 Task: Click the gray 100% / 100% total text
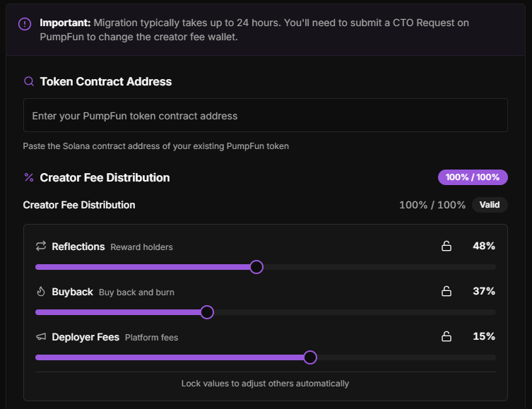point(432,205)
